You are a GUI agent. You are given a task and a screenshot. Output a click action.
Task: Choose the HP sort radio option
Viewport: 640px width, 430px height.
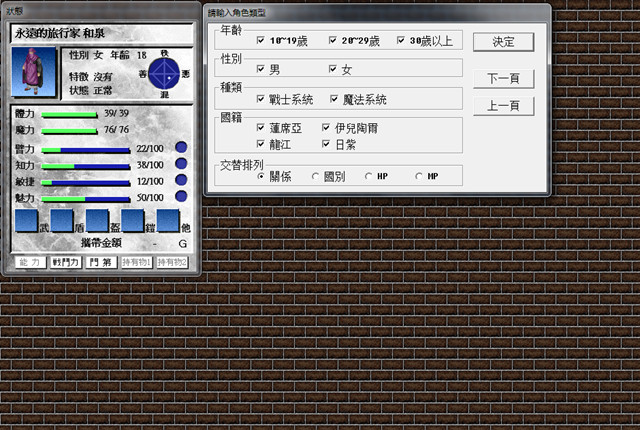pos(368,176)
